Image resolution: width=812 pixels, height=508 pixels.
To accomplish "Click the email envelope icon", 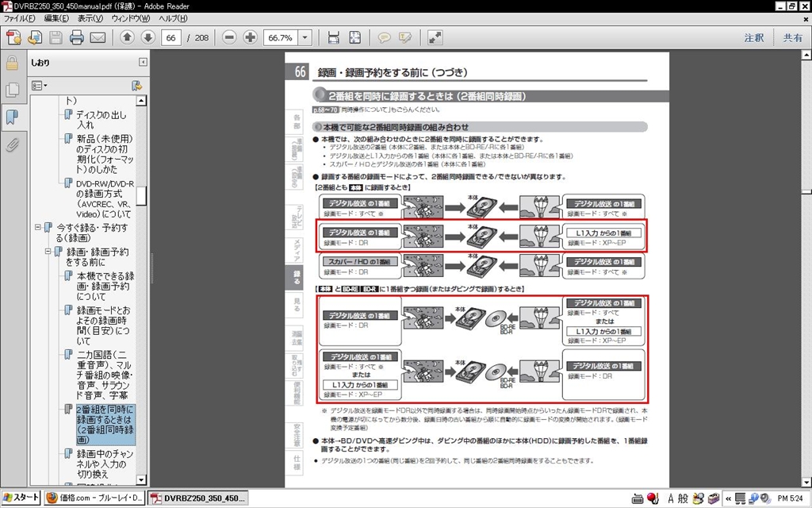I will coord(98,37).
